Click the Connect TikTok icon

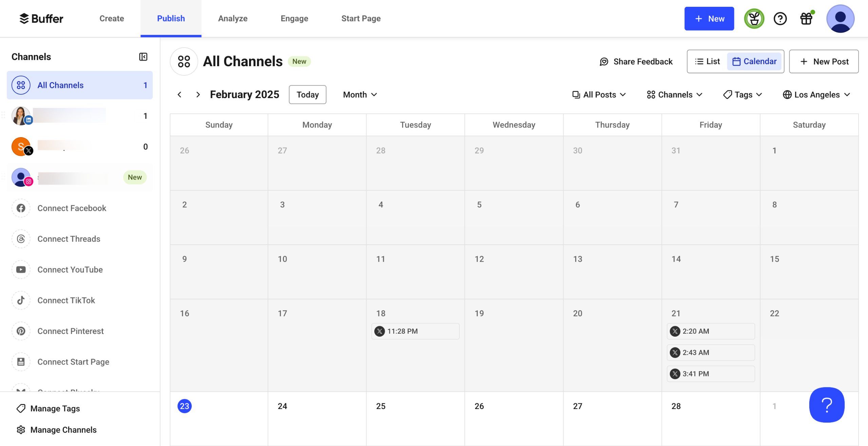[x=21, y=300]
